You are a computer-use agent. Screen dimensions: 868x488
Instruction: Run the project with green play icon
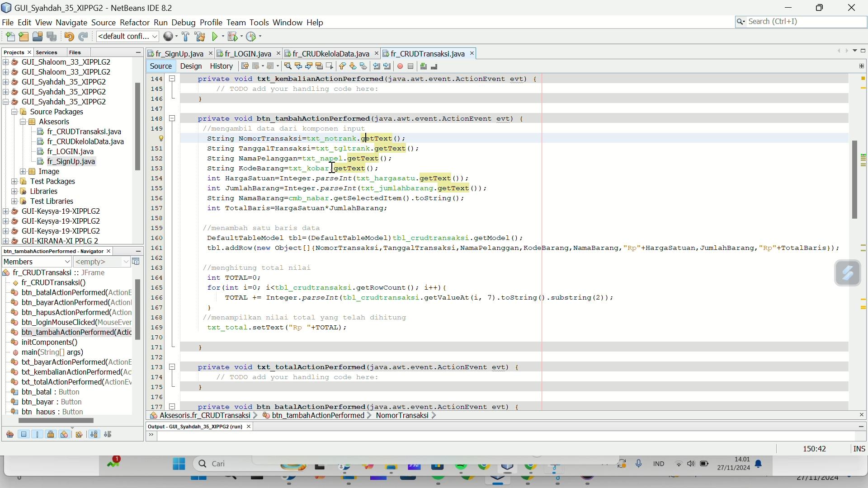pyautogui.click(x=215, y=37)
